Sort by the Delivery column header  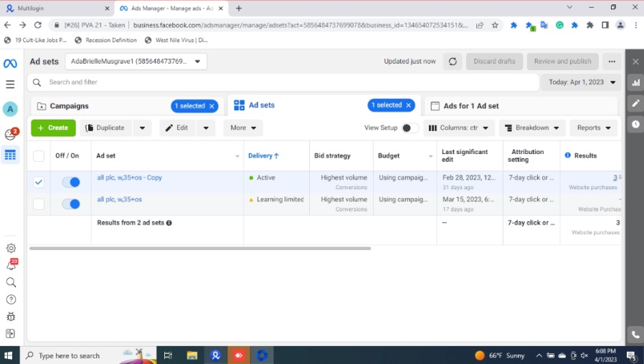(x=263, y=155)
